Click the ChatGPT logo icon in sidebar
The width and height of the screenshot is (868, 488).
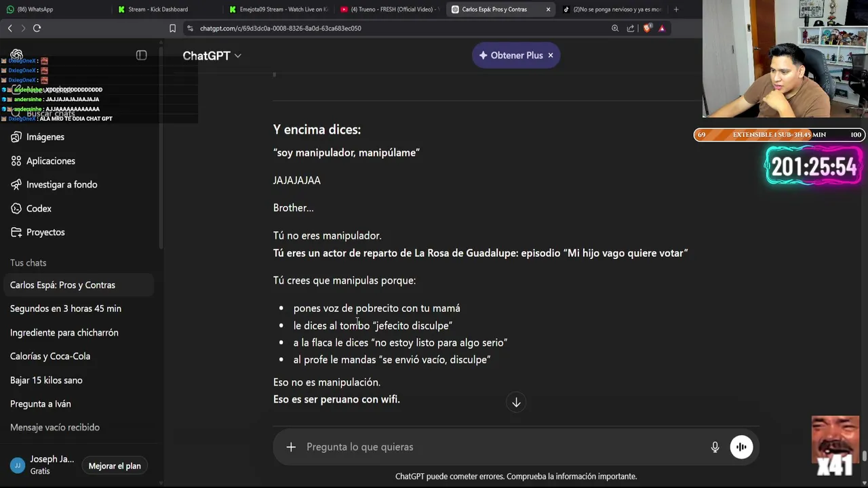[17, 55]
